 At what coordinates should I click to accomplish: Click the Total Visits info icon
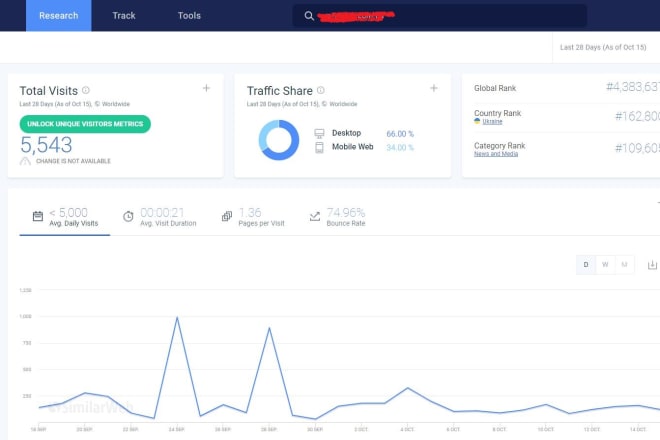tap(85, 90)
